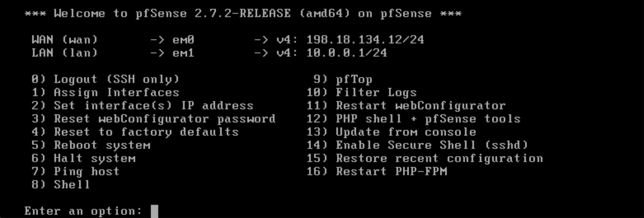644x218 pixels.
Task: Click the cursor at Enter an option prompt
Action: pyautogui.click(x=155, y=211)
